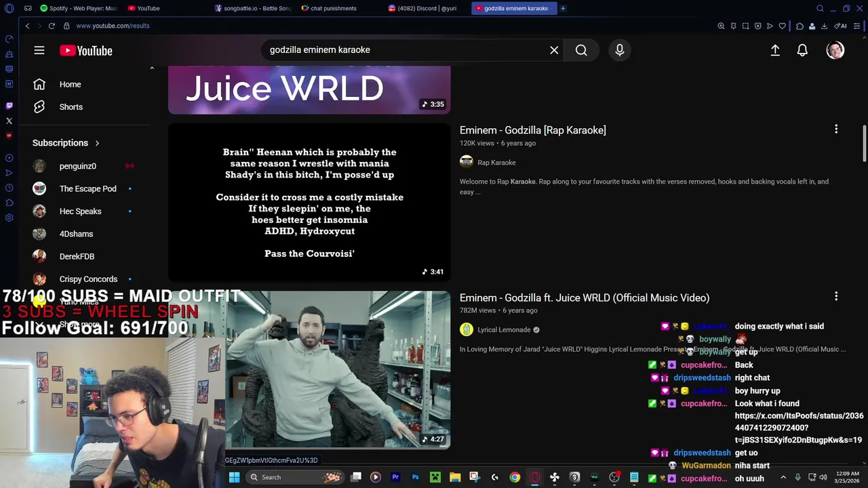
Task: Open Google Chrome from the taskbar
Action: (x=515, y=477)
